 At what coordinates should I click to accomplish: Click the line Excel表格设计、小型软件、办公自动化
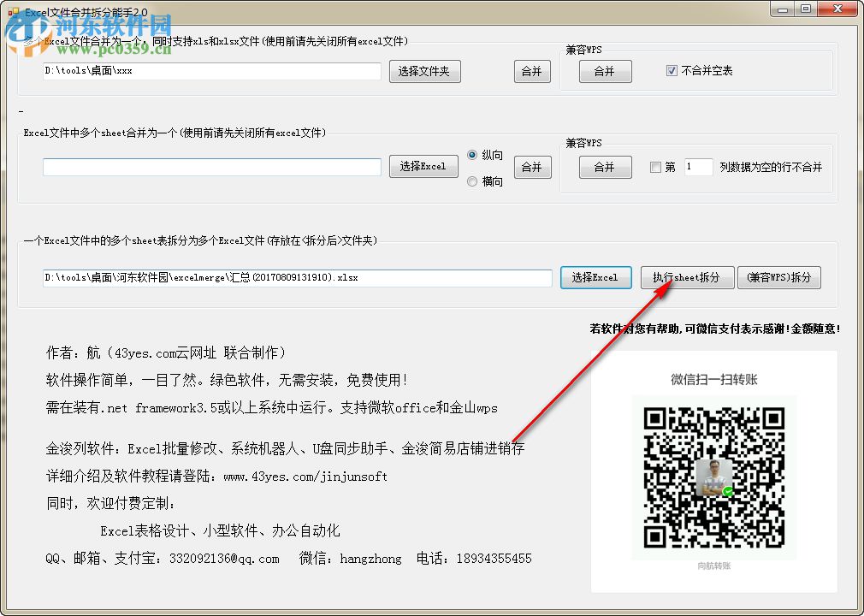(x=220, y=530)
